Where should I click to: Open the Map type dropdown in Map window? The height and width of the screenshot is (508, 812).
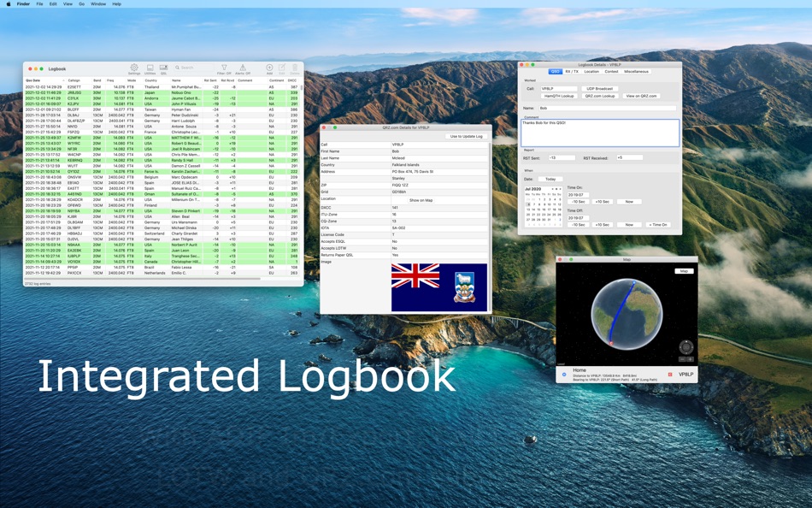684,271
